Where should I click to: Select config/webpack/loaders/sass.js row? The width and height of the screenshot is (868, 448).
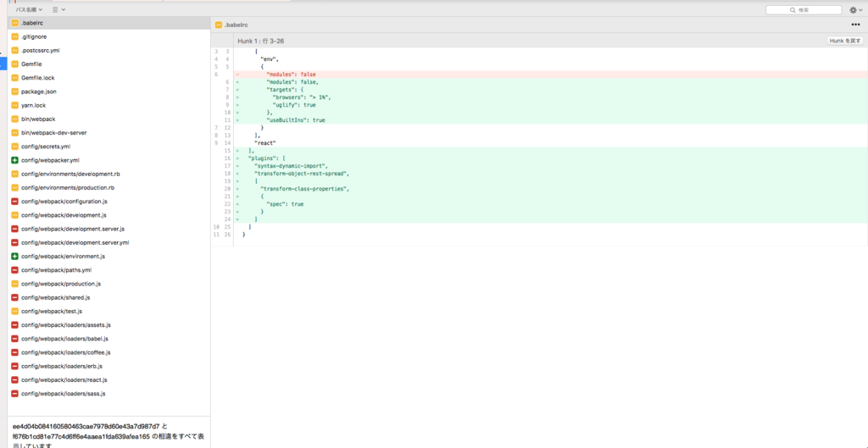109,394
